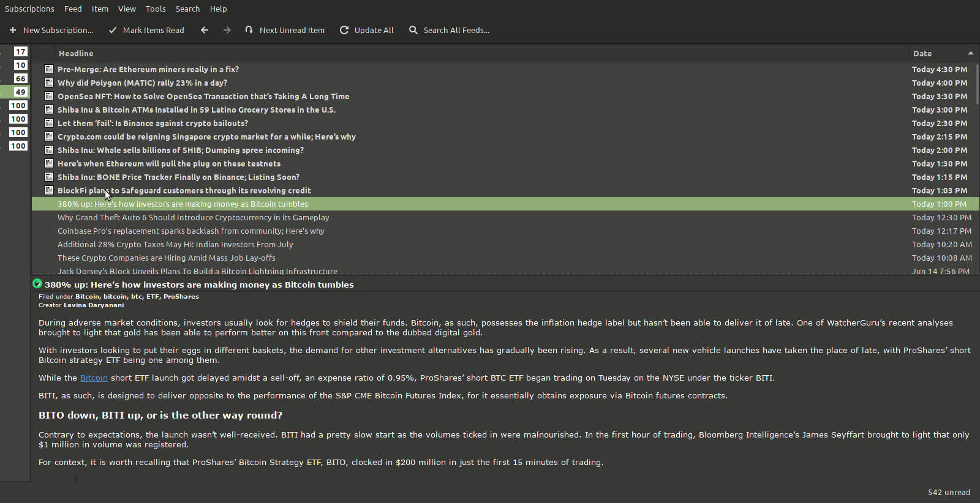
Task: Sort by the Date column header
Action: [922, 53]
